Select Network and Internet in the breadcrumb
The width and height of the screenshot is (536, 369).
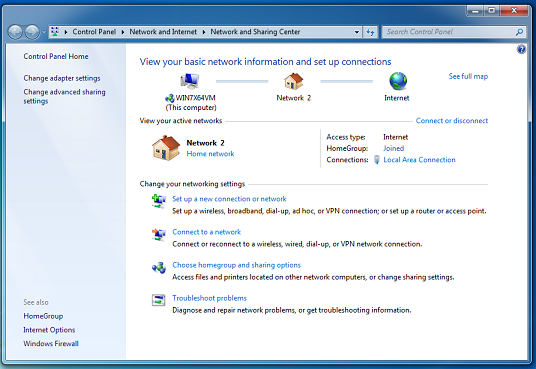click(163, 32)
